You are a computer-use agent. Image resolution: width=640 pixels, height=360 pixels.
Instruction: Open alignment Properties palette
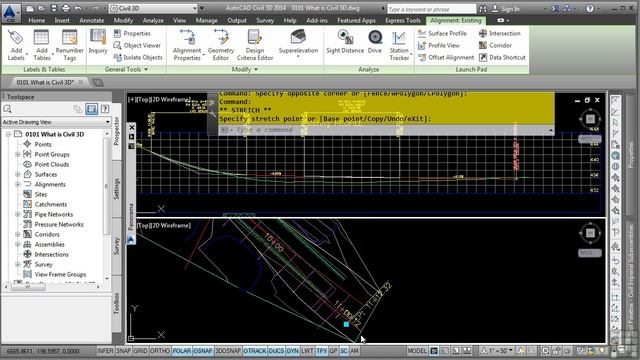132,33
